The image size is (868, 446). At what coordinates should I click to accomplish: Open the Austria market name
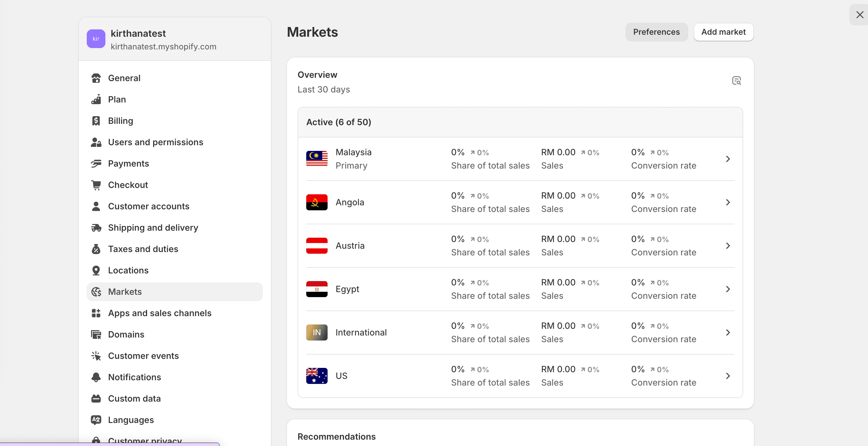(350, 246)
